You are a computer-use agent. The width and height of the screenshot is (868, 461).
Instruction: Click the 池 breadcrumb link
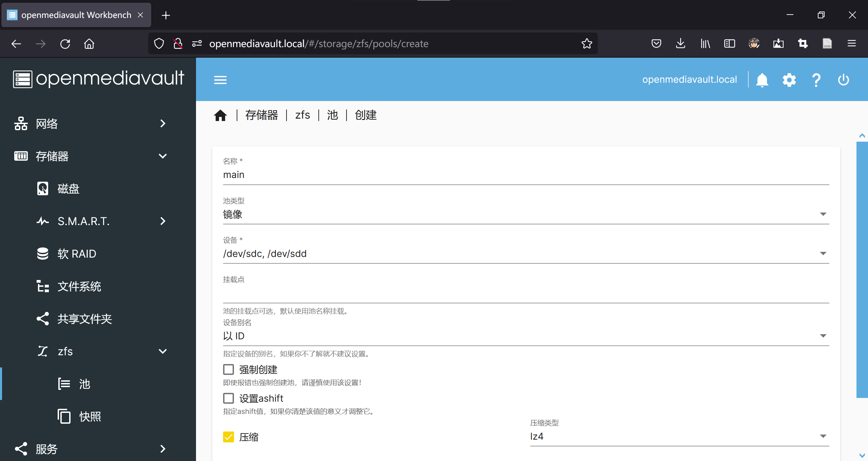click(332, 115)
